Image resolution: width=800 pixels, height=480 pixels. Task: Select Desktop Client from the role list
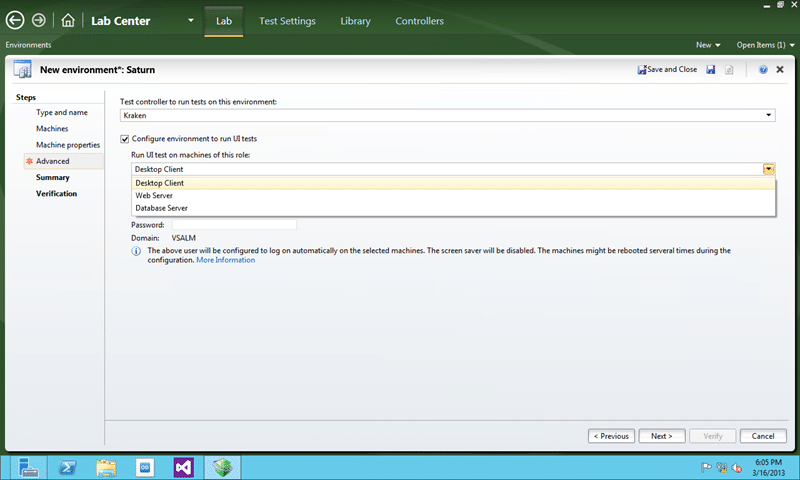(454, 183)
